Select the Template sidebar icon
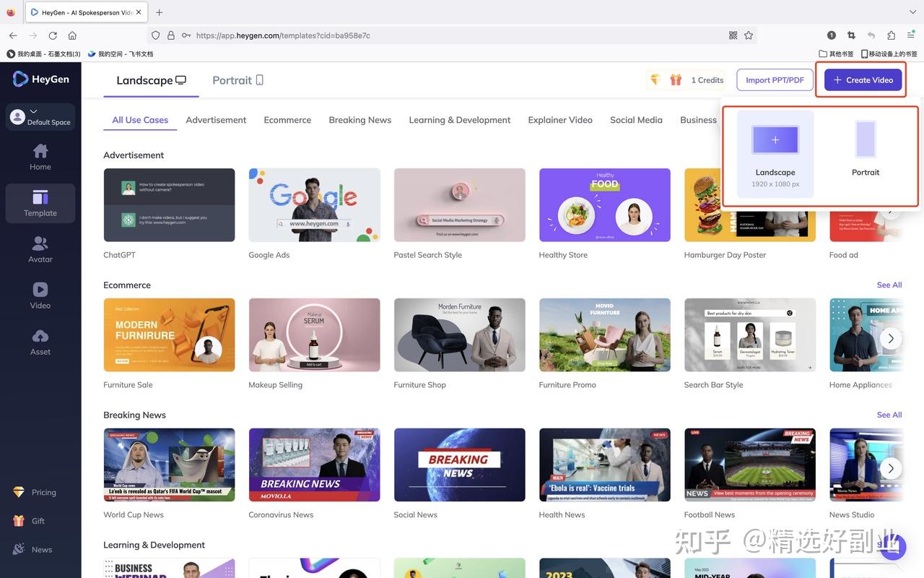Viewport: 924px width, 578px height. coord(40,203)
